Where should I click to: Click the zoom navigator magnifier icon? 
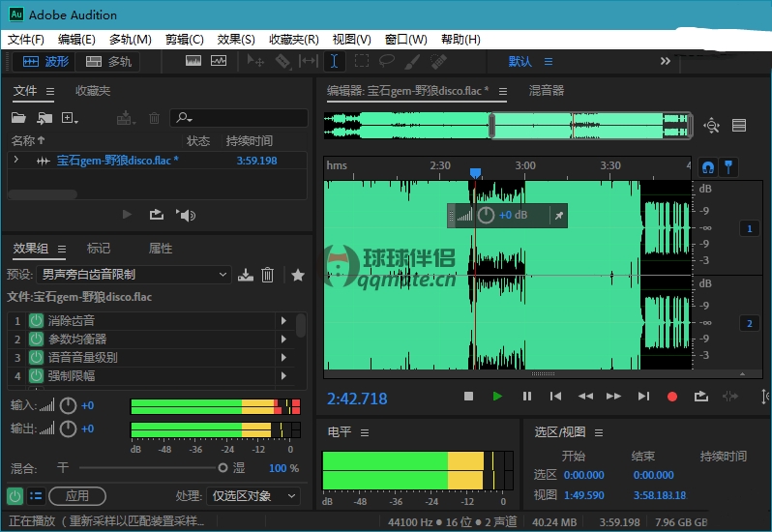pyautogui.click(x=712, y=125)
